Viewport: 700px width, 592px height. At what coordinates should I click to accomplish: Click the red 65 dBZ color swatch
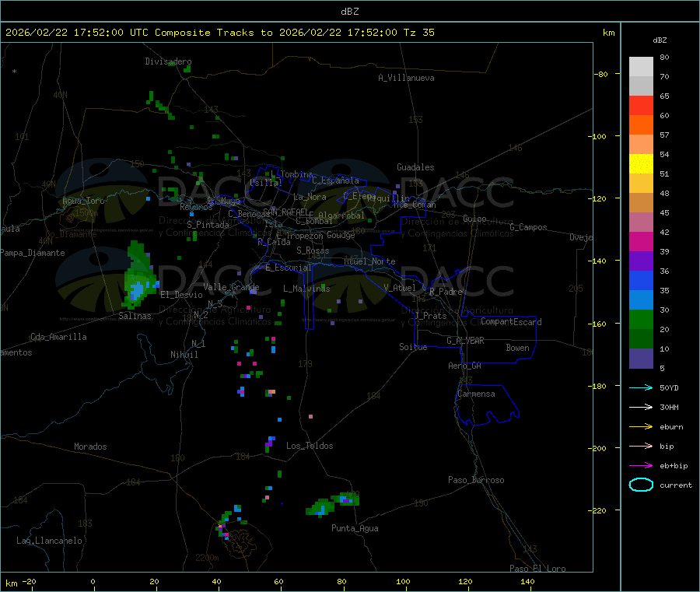[x=641, y=105]
